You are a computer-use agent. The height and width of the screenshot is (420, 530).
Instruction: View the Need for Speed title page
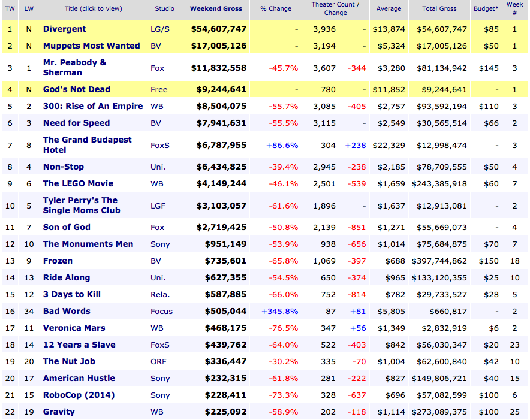coord(76,123)
